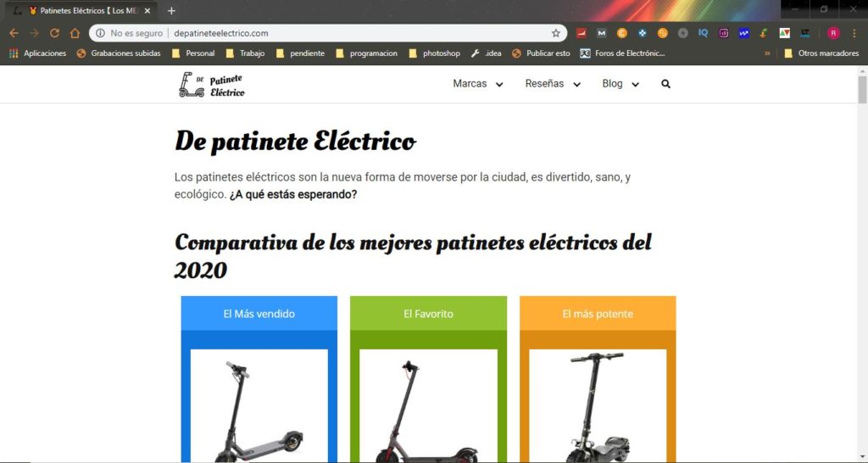Click the blue wave 'W' extension icon

(x=743, y=33)
